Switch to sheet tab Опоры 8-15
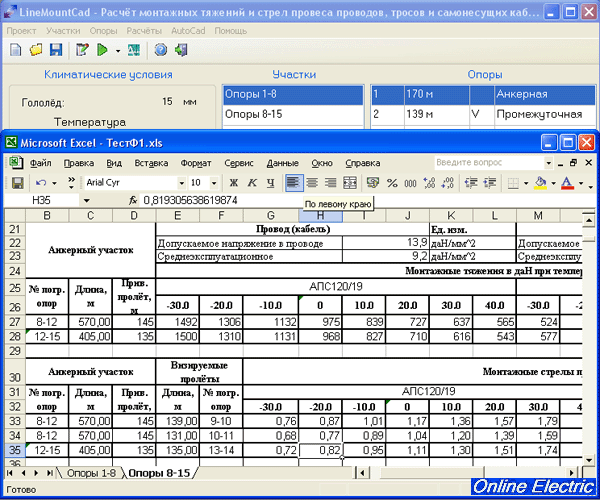600x500 pixels. pos(159,473)
